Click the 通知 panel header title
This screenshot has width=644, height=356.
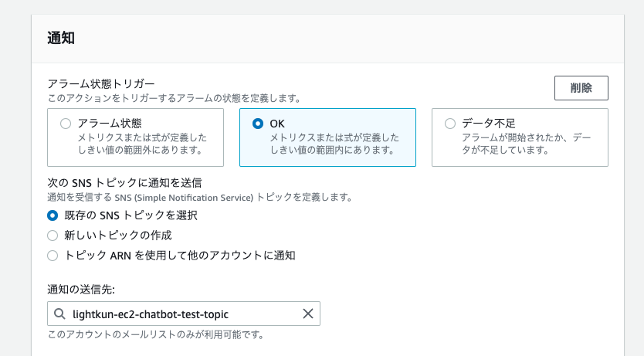(61, 38)
